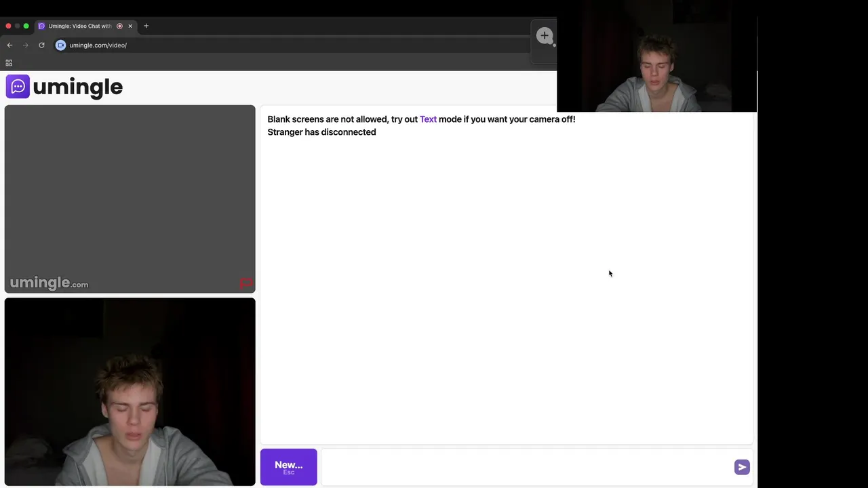Click the Umingle chat bubble logo icon

click(18, 87)
